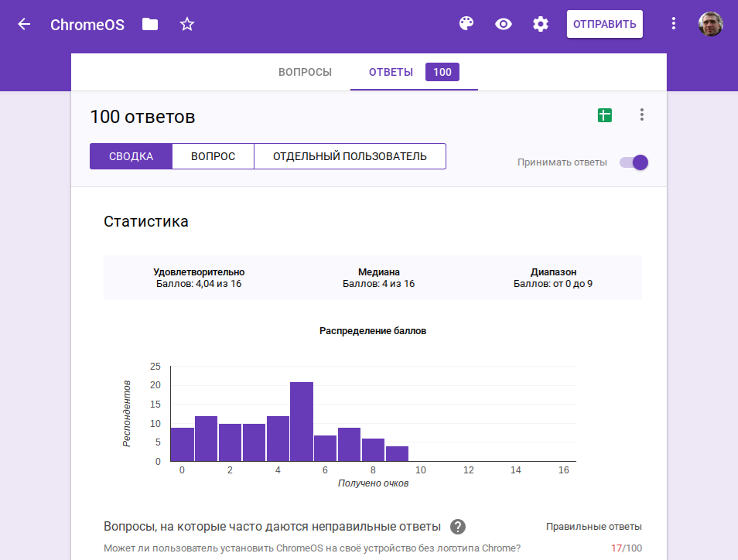Click the back arrow icon
This screenshot has width=738, height=560.
tap(24, 24)
